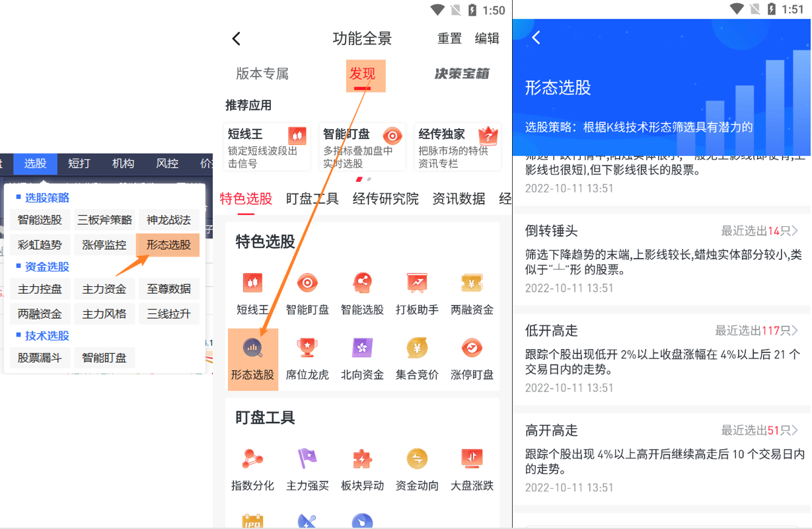Click the 重置 button
Image resolution: width=812 pixels, height=529 pixels.
pyautogui.click(x=450, y=38)
